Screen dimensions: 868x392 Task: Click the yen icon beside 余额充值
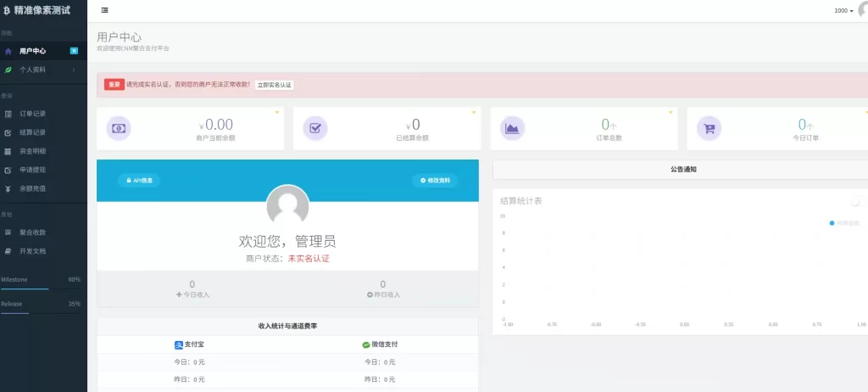point(8,188)
